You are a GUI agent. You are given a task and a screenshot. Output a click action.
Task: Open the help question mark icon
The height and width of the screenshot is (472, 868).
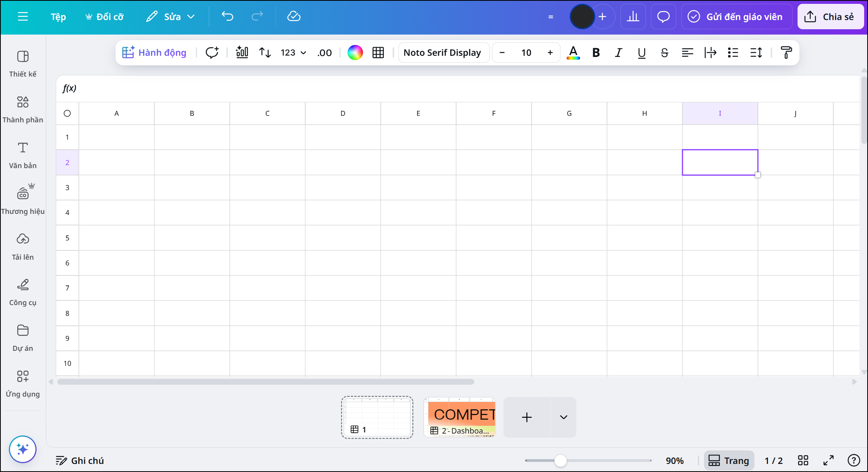click(x=854, y=460)
